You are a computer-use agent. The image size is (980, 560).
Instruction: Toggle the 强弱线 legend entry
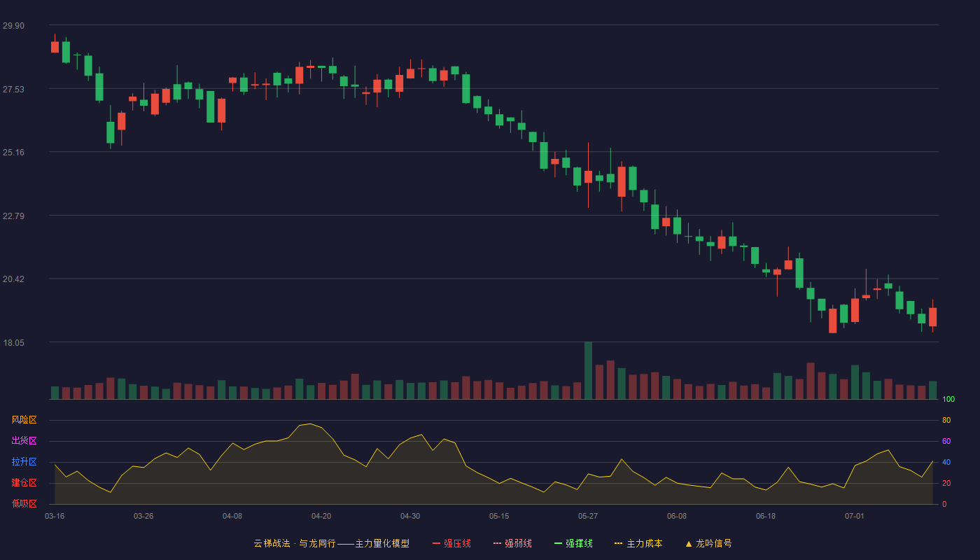[x=512, y=543]
